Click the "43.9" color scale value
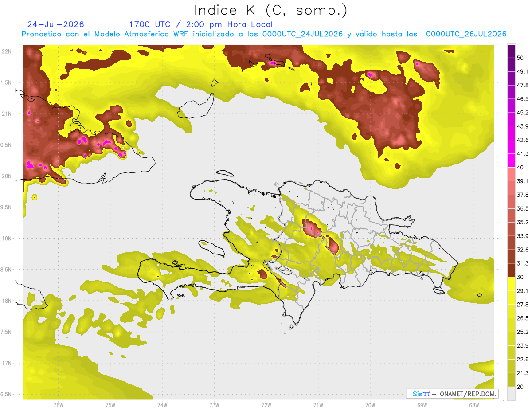Image resolution: width=532 pixels, height=411 pixels. point(522,126)
